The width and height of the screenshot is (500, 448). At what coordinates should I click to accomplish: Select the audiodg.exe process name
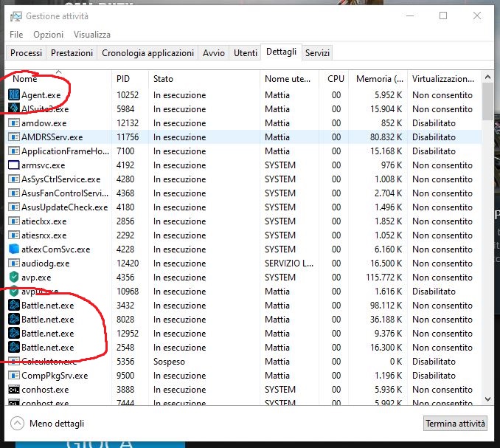tap(45, 263)
